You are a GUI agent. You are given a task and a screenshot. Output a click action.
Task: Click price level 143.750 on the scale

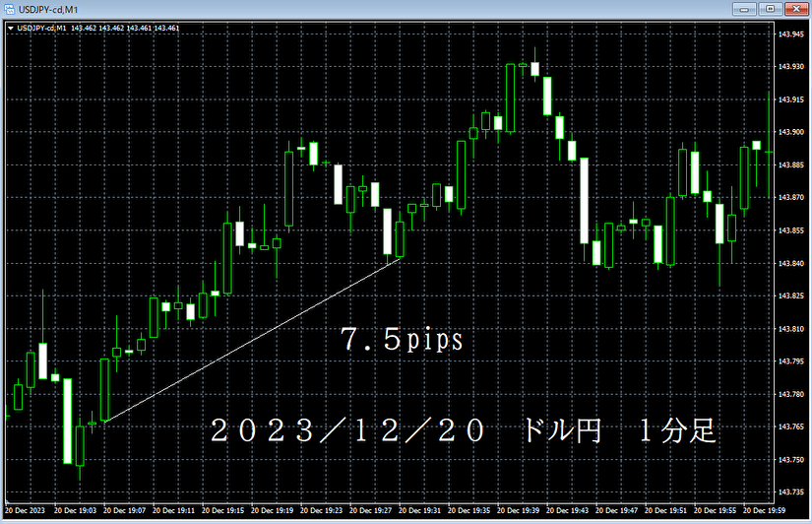[791, 460]
